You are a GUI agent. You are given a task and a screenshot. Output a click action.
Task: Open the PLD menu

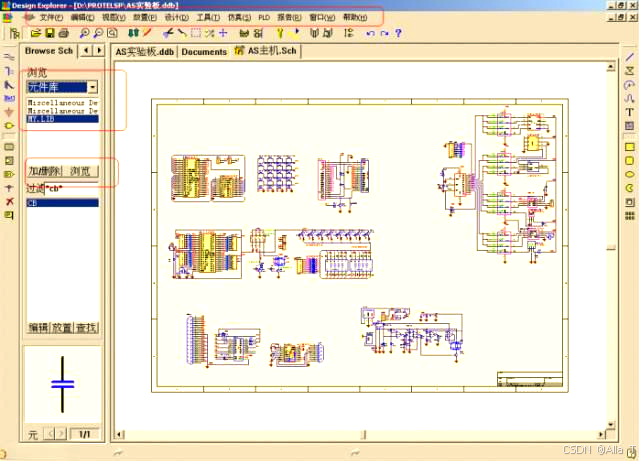[264, 18]
